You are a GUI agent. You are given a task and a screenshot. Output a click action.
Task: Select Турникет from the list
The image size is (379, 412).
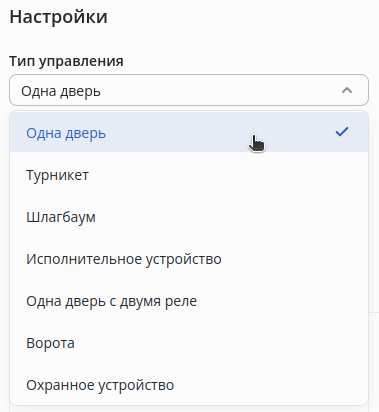pos(189,175)
